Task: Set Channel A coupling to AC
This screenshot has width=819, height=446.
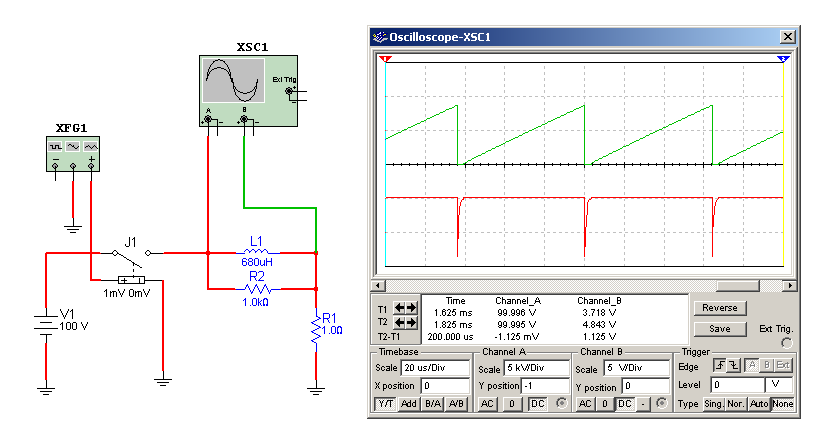Action: point(487,403)
